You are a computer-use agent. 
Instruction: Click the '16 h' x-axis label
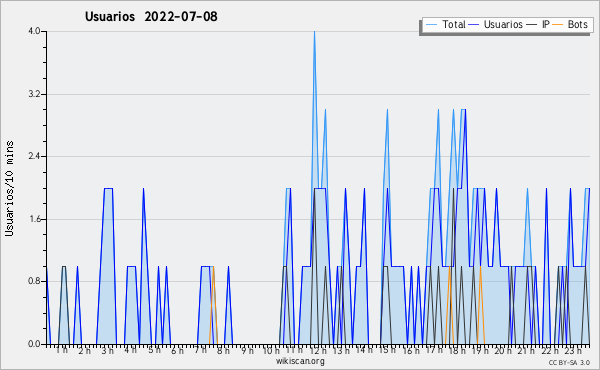(x=411, y=351)
